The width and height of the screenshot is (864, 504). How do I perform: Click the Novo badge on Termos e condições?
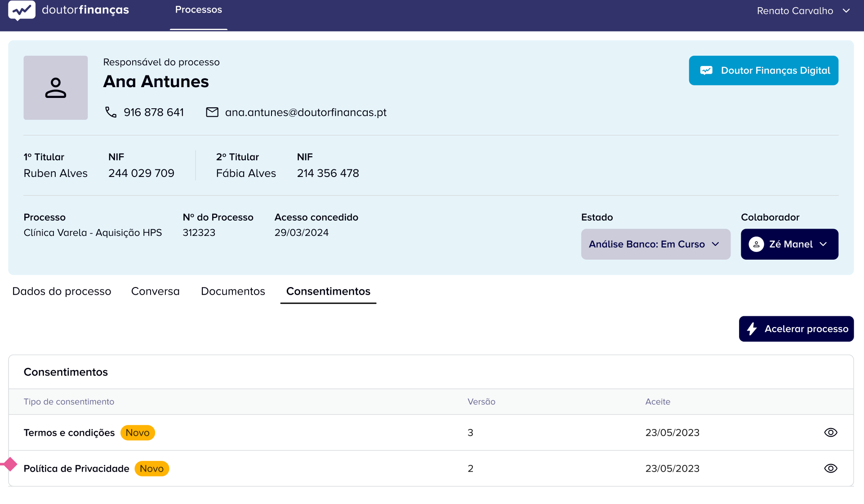coord(138,433)
